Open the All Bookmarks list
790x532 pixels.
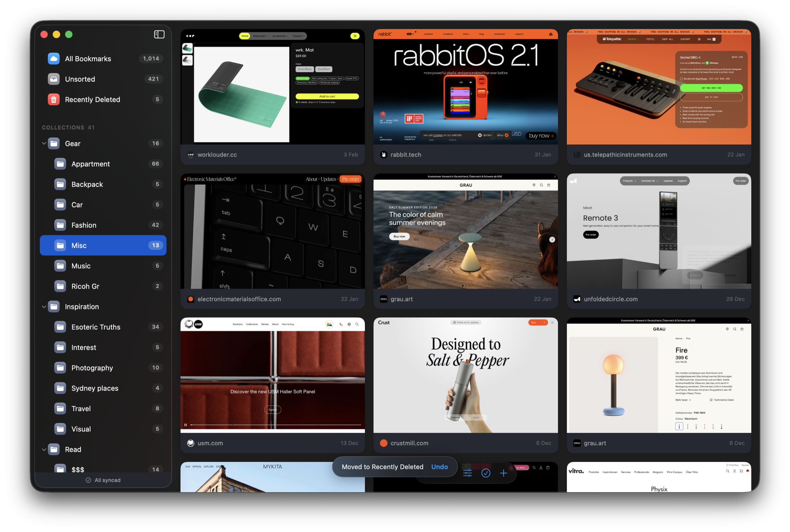click(x=103, y=59)
